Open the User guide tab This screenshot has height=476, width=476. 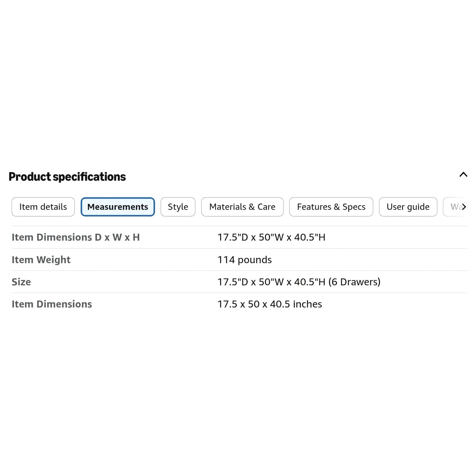(408, 207)
